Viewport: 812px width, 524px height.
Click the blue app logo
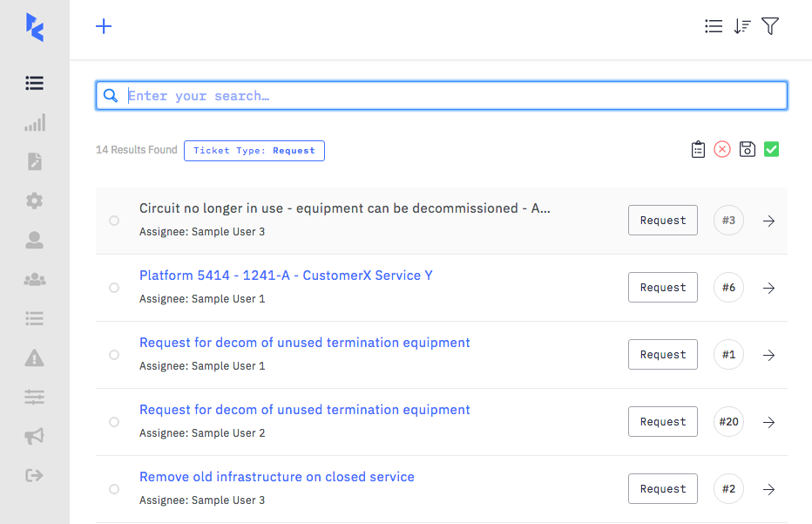click(x=35, y=28)
